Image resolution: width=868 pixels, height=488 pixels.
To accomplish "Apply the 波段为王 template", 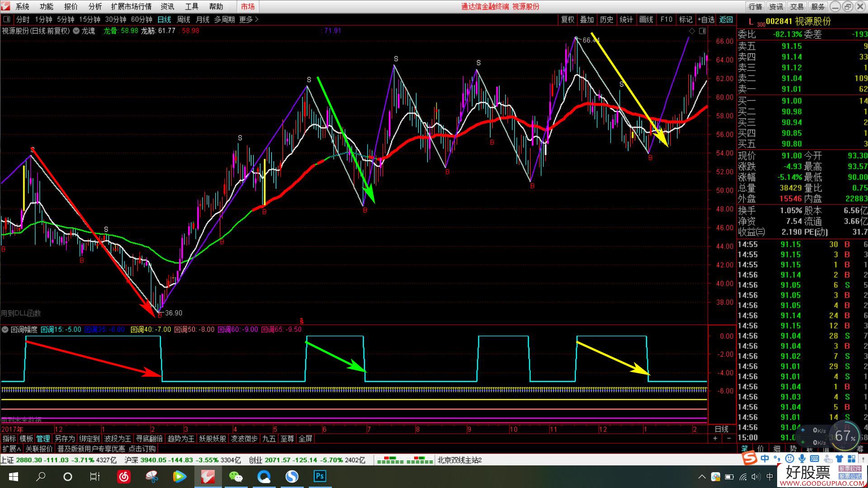I will pos(118,438).
